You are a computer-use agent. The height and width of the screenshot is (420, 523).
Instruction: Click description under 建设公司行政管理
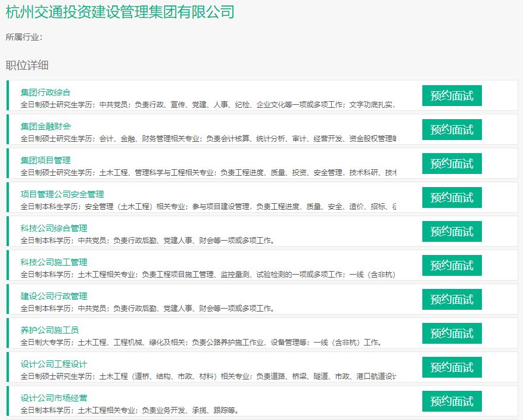click(x=148, y=309)
